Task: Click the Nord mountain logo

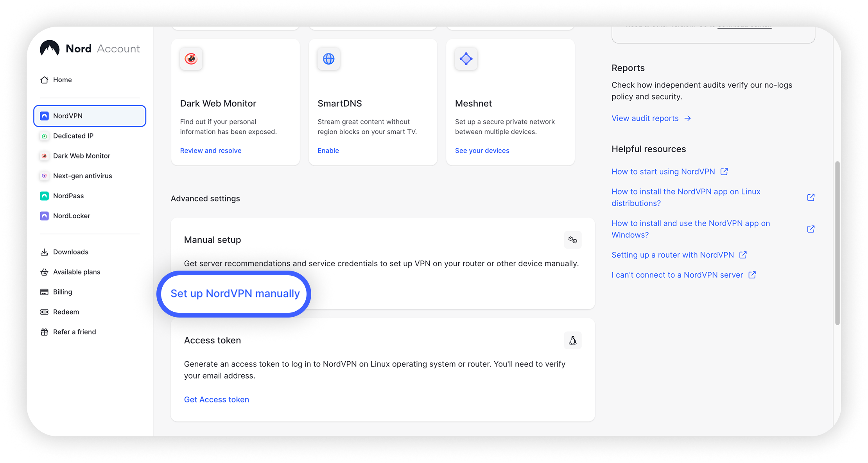Action: (50, 48)
